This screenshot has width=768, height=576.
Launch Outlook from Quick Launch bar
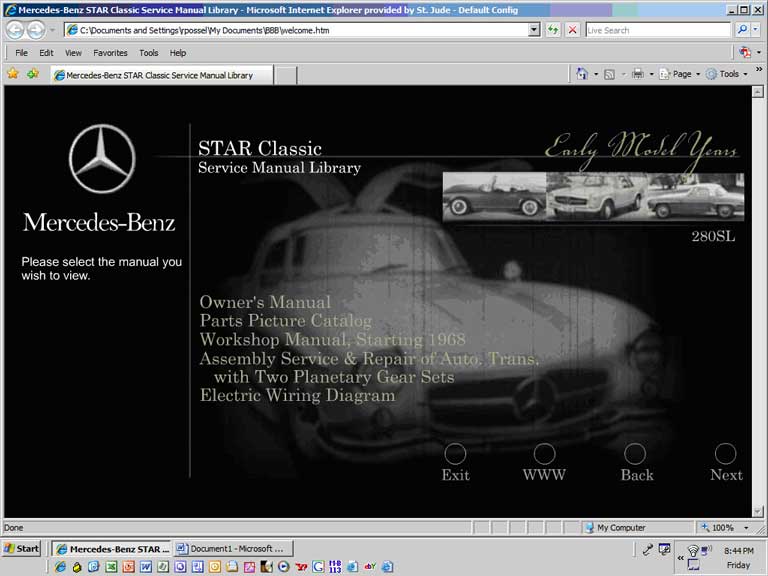[x=215, y=567]
